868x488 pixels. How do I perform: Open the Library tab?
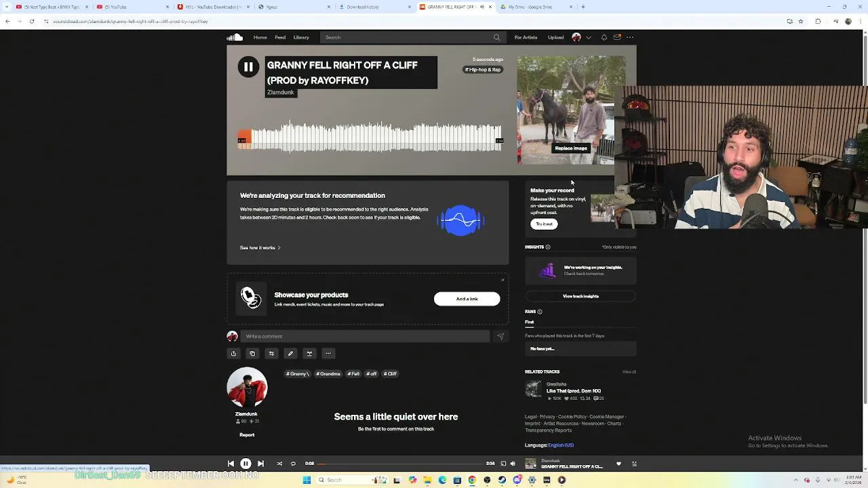pyautogui.click(x=301, y=37)
